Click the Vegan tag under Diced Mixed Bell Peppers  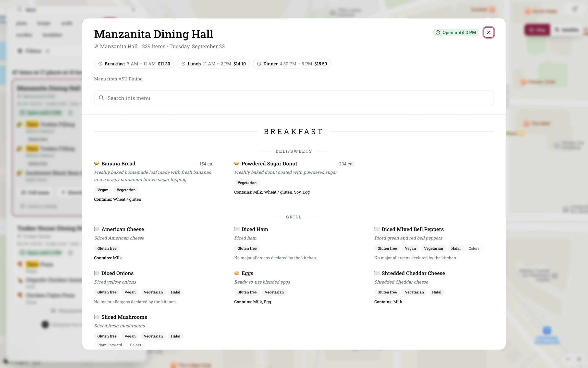tap(410, 248)
